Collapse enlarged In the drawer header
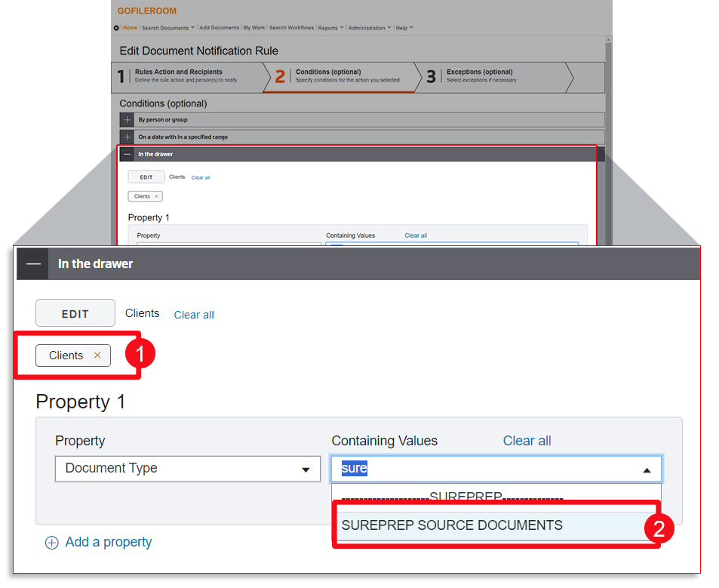 (x=33, y=263)
